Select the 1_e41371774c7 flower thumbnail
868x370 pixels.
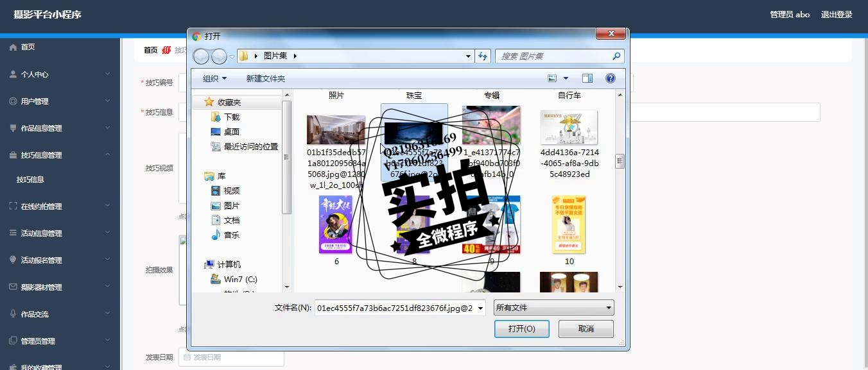coord(492,125)
